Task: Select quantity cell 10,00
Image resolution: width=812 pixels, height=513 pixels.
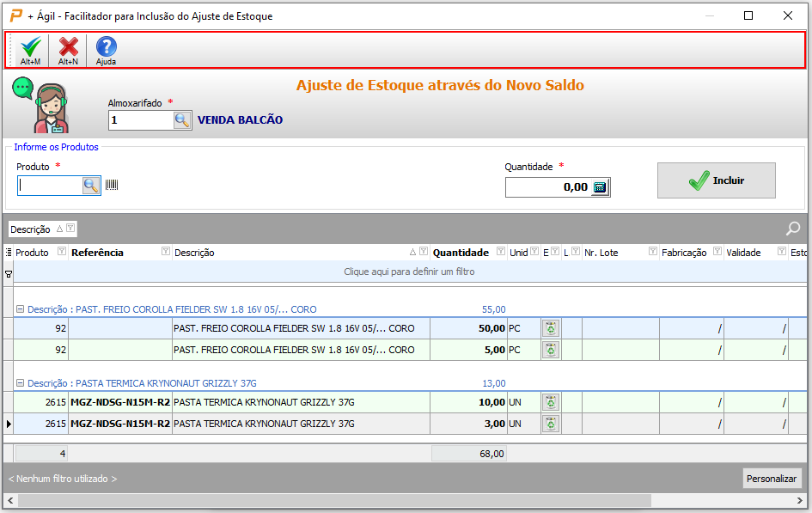Action: click(468, 402)
